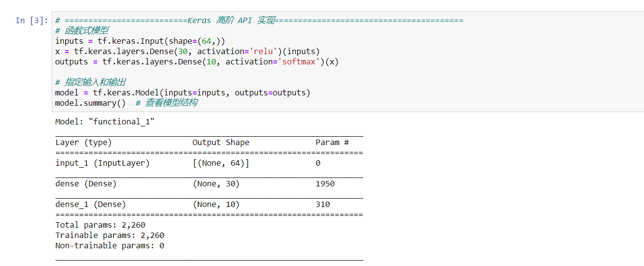Image resolution: width=644 pixels, height=266 pixels.
Task: Click the input_1 (InputLayer) row label
Action: (102, 163)
